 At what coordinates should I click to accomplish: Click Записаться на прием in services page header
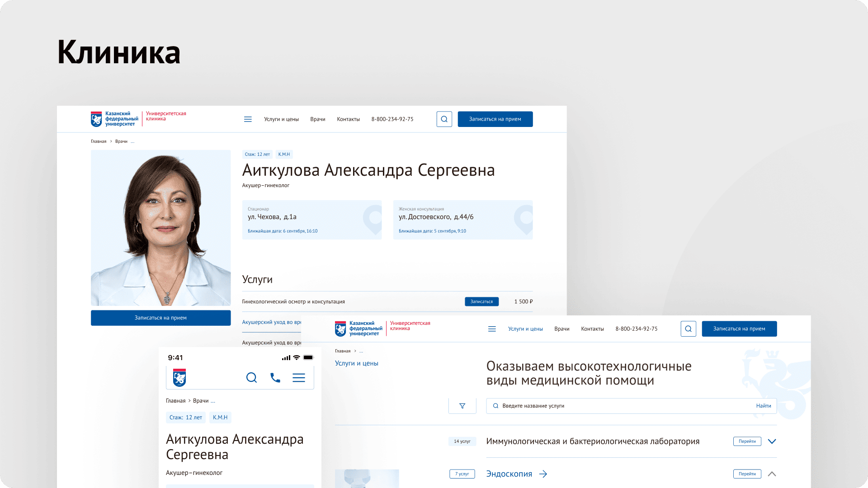tap(739, 329)
